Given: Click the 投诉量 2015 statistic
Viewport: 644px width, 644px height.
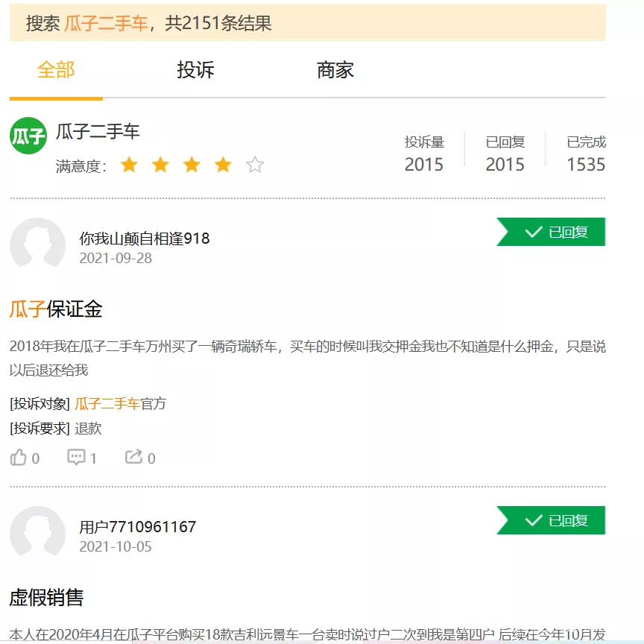Looking at the screenshot, I should (x=424, y=154).
